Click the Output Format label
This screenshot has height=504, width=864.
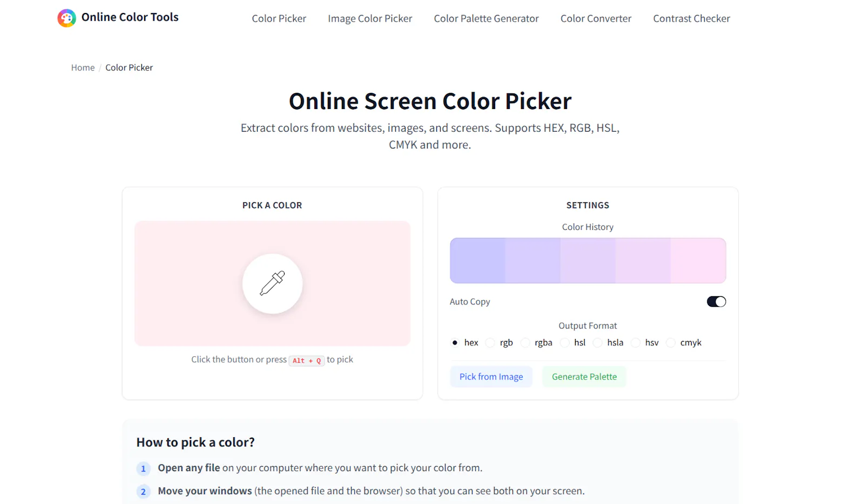[x=588, y=326]
